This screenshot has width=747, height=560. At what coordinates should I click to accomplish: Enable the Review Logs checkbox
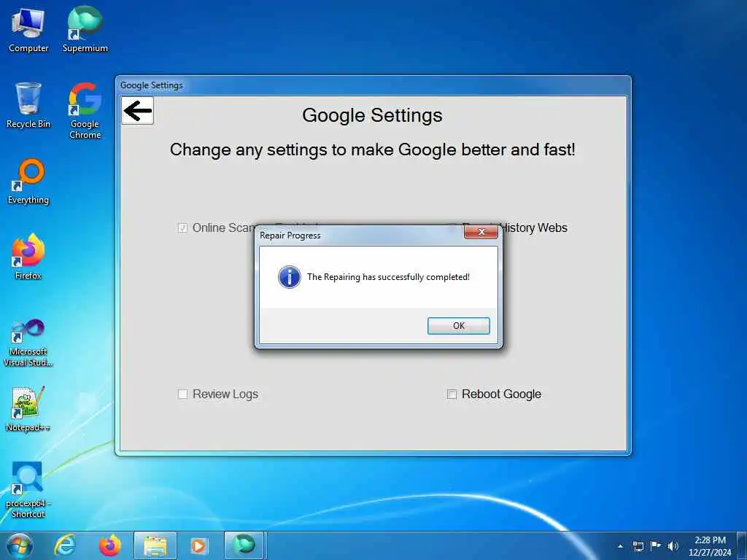pos(182,394)
